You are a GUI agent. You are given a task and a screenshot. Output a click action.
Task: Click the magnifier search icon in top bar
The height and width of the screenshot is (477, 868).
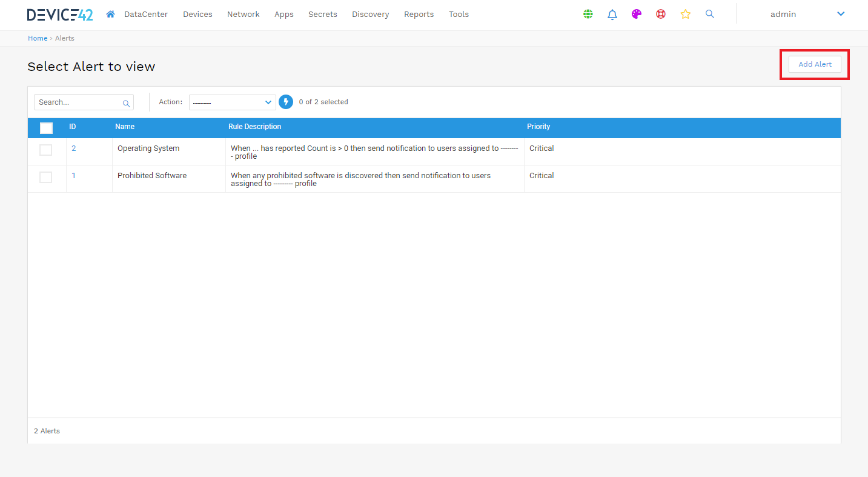click(710, 14)
